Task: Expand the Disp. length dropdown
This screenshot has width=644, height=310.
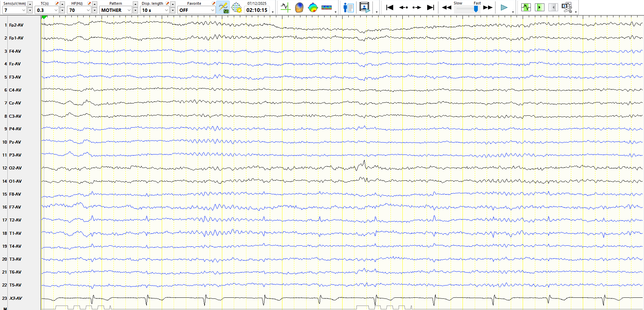Action: pos(166,10)
